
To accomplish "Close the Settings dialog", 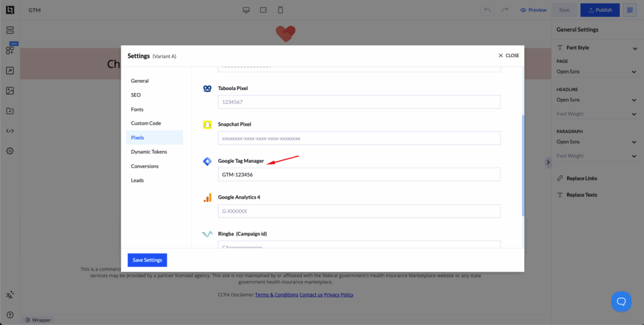I will pyautogui.click(x=509, y=55).
